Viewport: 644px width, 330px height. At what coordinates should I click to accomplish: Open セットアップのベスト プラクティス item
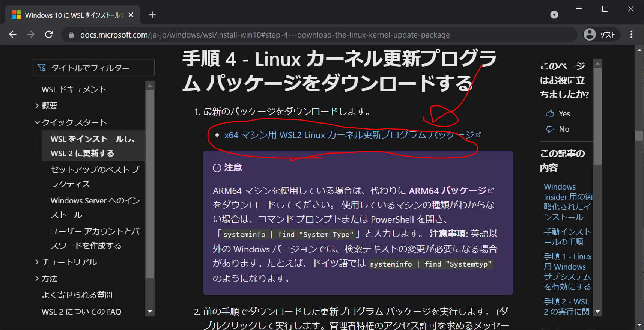95,176
